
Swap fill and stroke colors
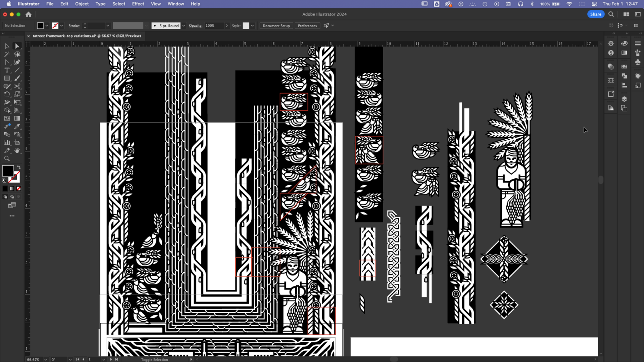18,167
